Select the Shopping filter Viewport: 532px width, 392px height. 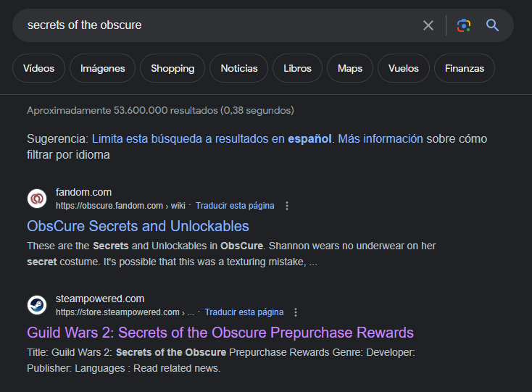click(173, 68)
